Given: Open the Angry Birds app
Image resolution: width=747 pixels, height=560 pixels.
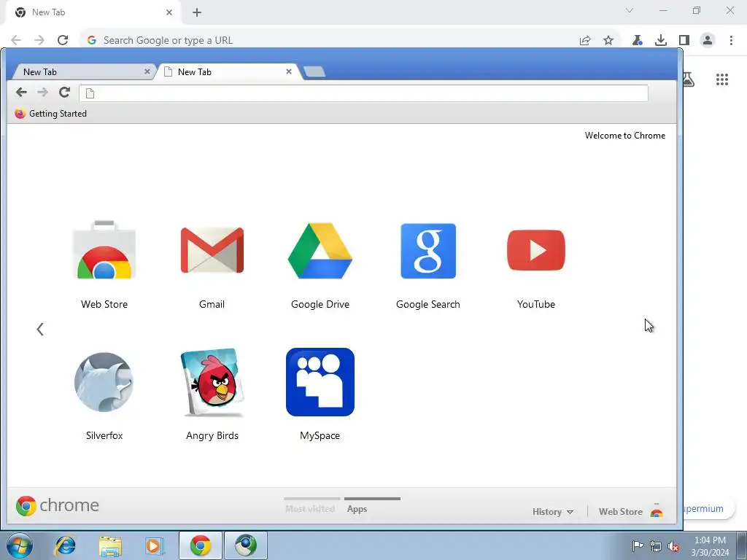Looking at the screenshot, I should 212,382.
